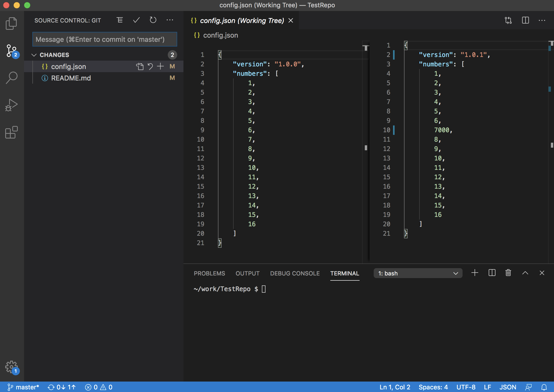Click the master branch indicator

(23, 387)
